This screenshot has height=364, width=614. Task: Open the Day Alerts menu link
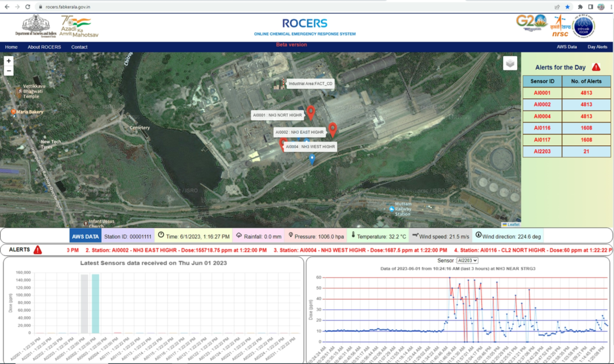click(597, 47)
